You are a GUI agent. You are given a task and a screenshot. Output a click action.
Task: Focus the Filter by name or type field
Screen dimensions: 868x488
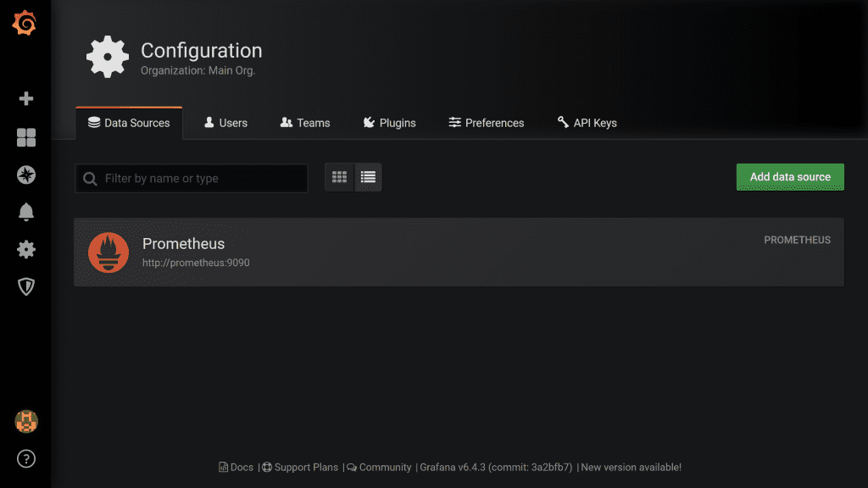[x=202, y=179]
